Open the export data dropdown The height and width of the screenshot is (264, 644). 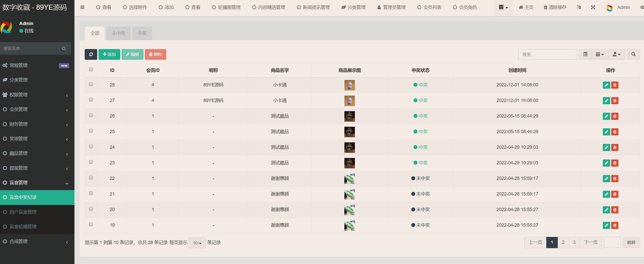[616, 54]
